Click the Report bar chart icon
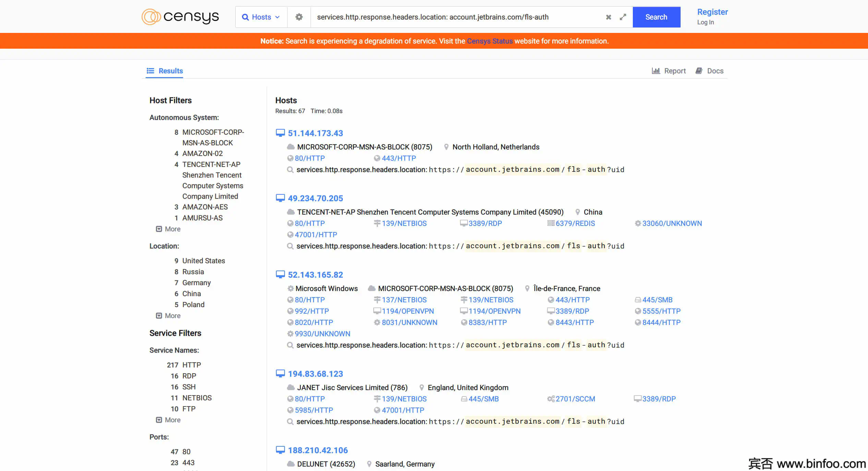The height and width of the screenshot is (471, 868). (x=656, y=71)
